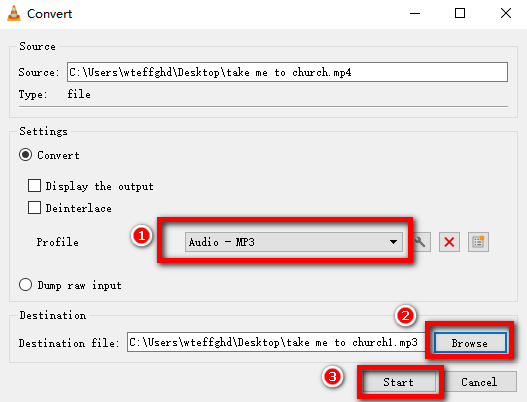
Task: Delete selected profile with red X
Action: (449, 242)
